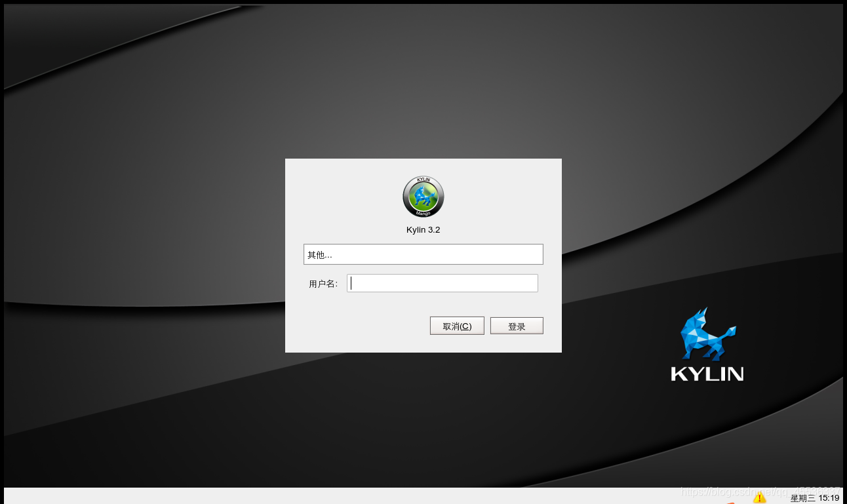Select the 其他... user entry

pos(423,254)
